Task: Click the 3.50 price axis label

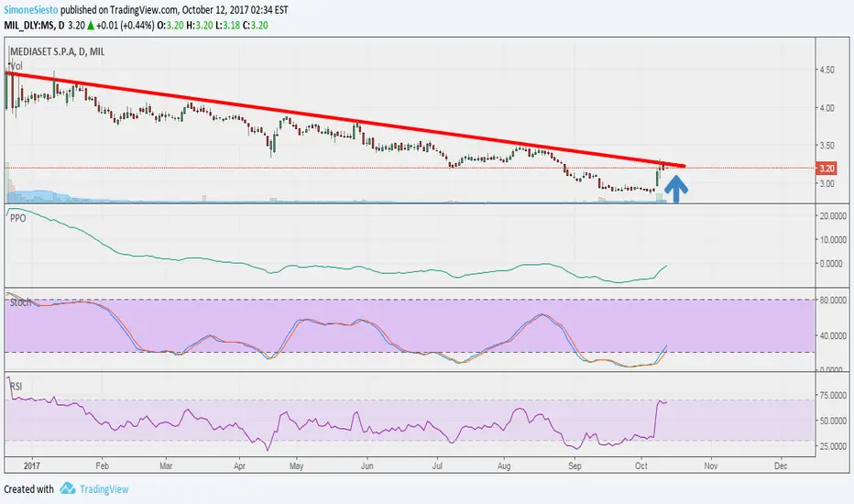Action: click(827, 146)
